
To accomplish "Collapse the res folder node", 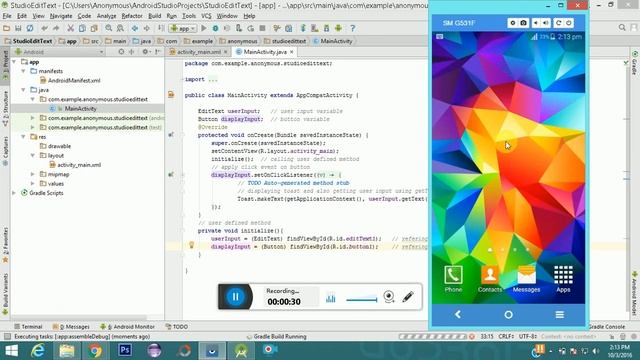I will coord(24,137).
